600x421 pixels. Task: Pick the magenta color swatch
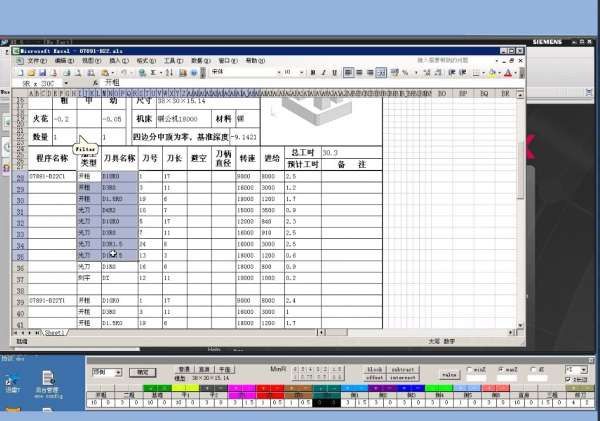click(x=242, y=388)
